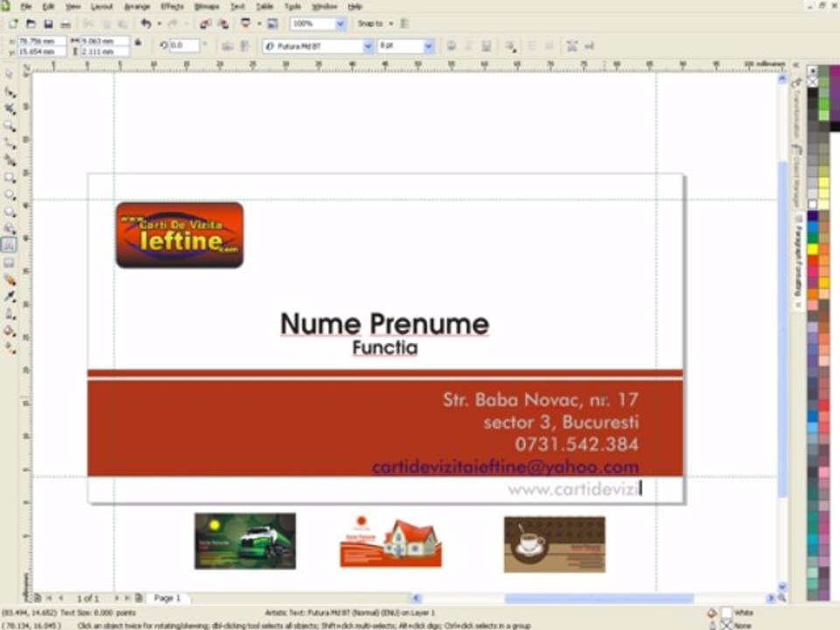Open the Futura Md BT font dropdown

click(x=368, y=46)
